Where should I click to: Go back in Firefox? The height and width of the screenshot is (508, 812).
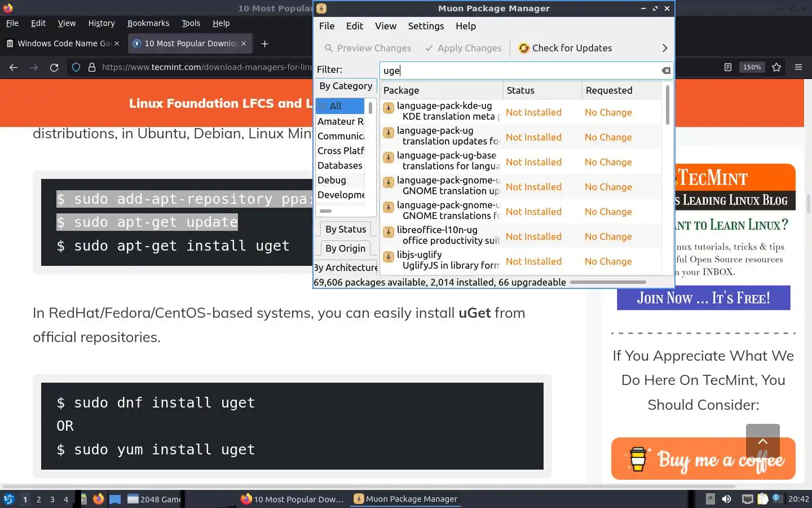point(14,67)
